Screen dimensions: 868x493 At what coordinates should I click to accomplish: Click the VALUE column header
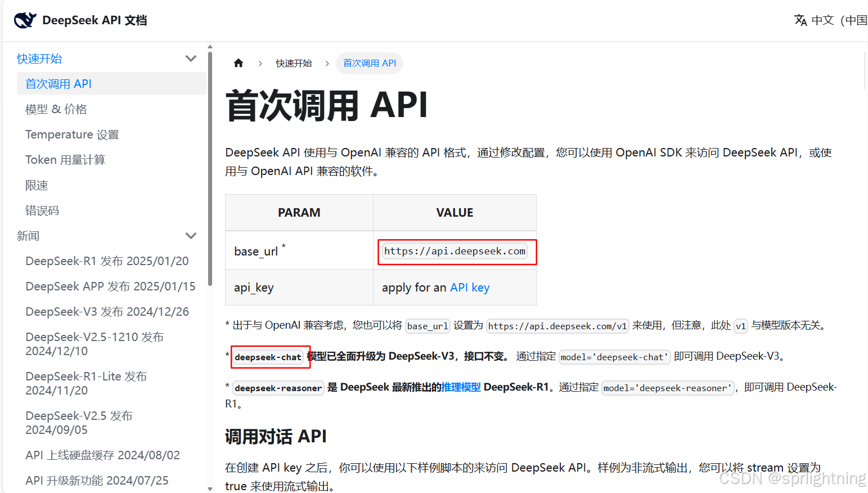point(455,213)
